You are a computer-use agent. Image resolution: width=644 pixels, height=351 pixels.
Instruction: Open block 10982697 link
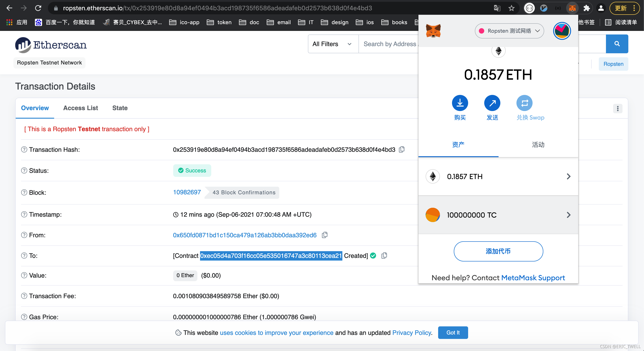[187, 192]
